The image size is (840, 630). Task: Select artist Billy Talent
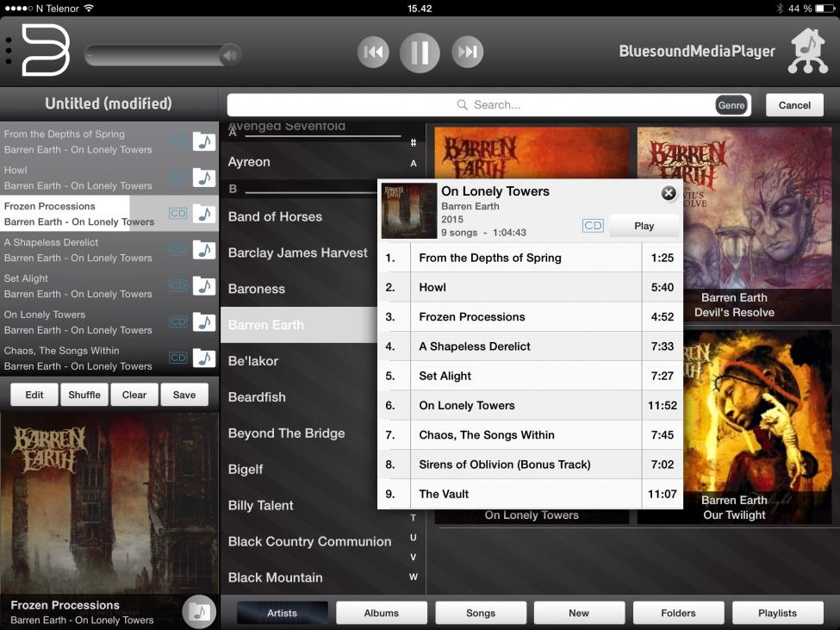299,505
